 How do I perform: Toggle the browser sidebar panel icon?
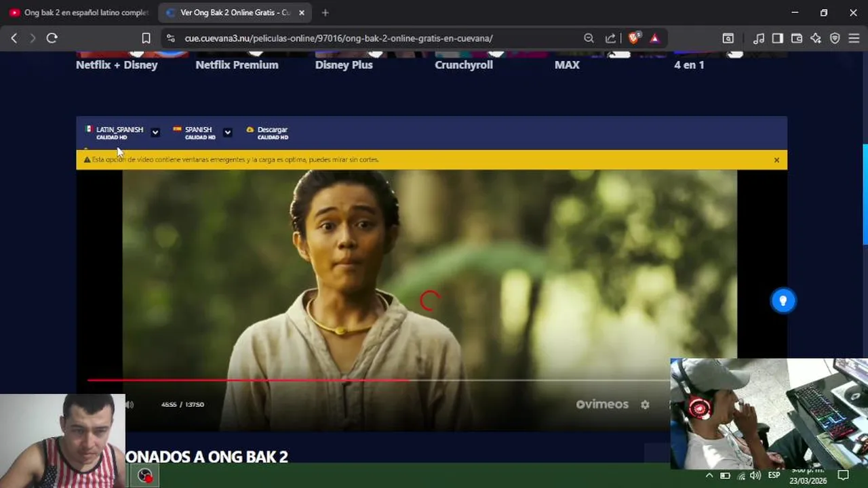[x=778, y=39]
